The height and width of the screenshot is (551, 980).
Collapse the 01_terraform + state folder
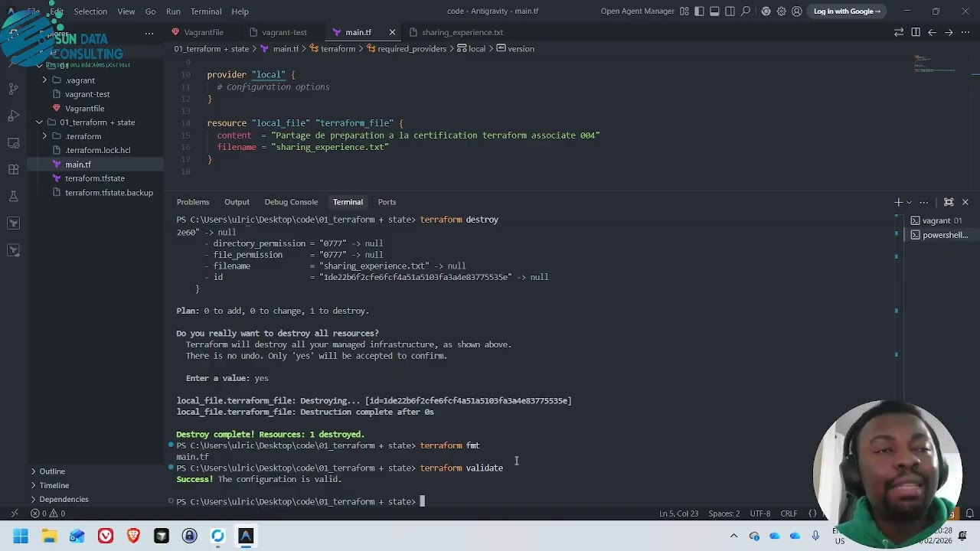(39, 122)
